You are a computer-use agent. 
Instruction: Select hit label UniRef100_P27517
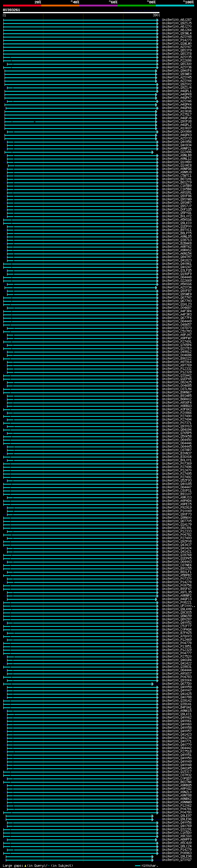177,115
